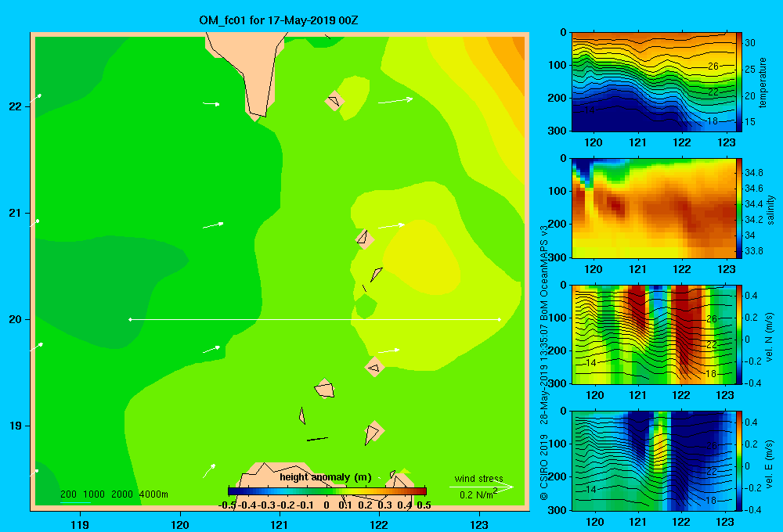Click the island near 121.9E 18.9N

tap(373, 432)
